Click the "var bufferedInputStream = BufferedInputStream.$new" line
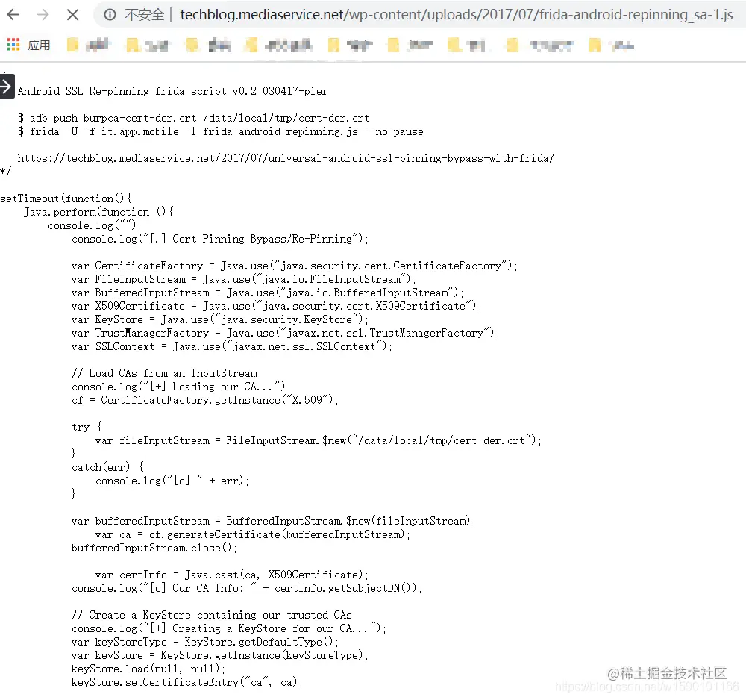The image size is (746, 700). pos(274,521)
